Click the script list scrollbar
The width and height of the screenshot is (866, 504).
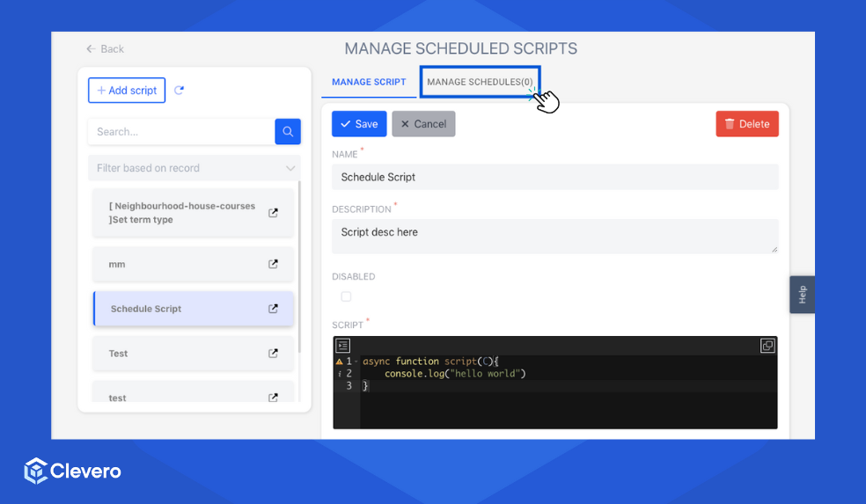pos(299,267)
